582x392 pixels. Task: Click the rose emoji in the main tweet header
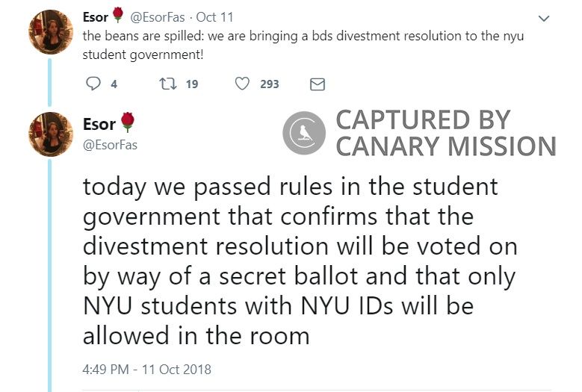127,122
